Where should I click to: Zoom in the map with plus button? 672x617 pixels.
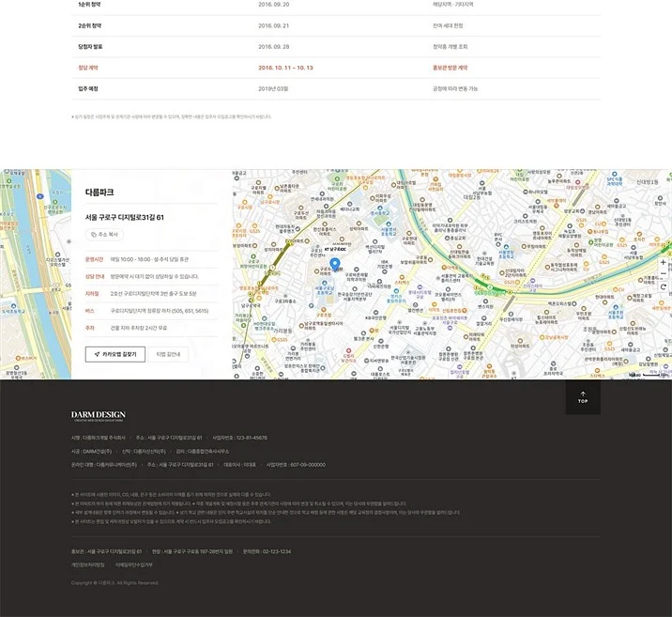pyautogui.click(x=663, y=262)
